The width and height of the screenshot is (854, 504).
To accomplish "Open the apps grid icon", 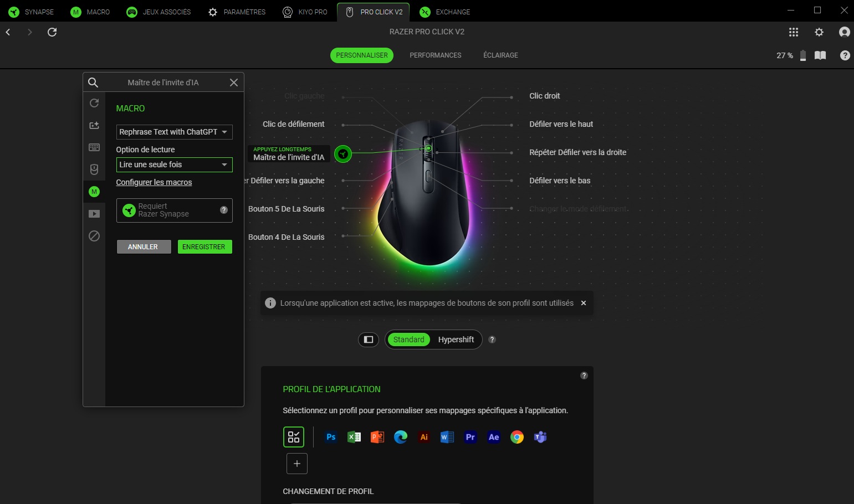I will pyautogui.click(x=794, y=32).
